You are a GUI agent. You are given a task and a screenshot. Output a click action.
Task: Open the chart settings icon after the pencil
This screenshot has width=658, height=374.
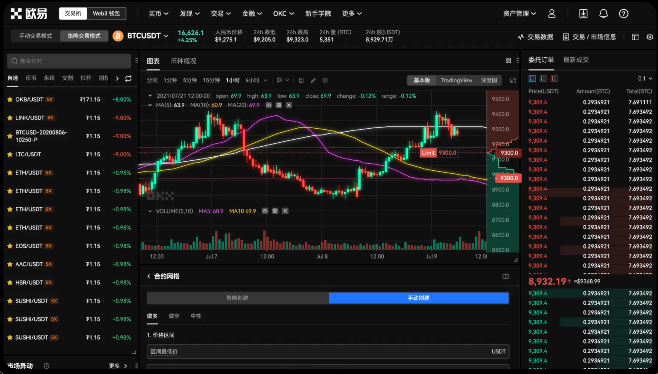pyautogui.click(x=325, y=80)
